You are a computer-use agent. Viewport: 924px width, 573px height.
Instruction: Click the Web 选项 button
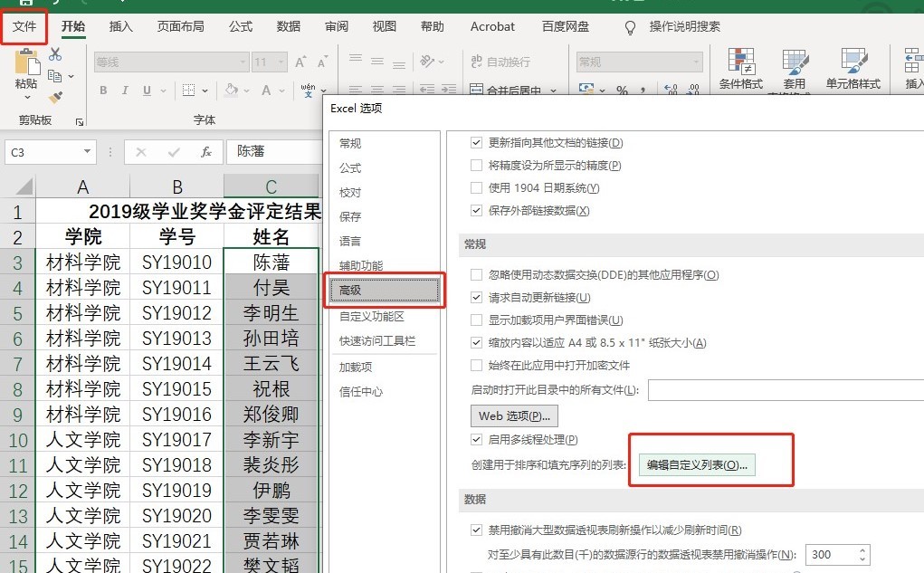pyautogui.click(x=514, y=415)
